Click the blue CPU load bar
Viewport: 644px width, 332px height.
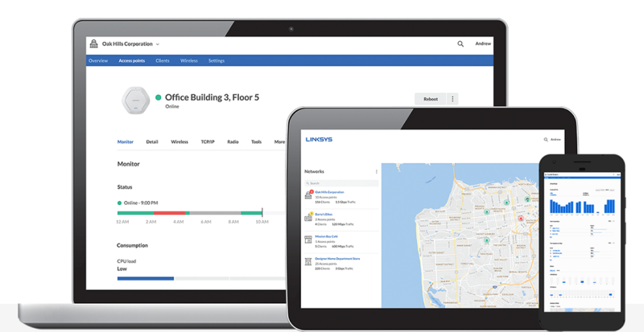point(146,278)
